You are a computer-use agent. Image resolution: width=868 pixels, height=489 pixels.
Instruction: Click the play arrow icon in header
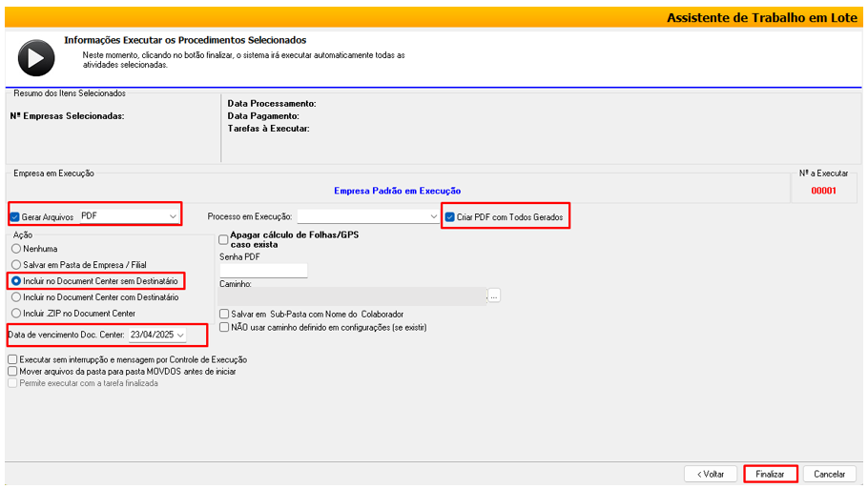tap(35, 59)
